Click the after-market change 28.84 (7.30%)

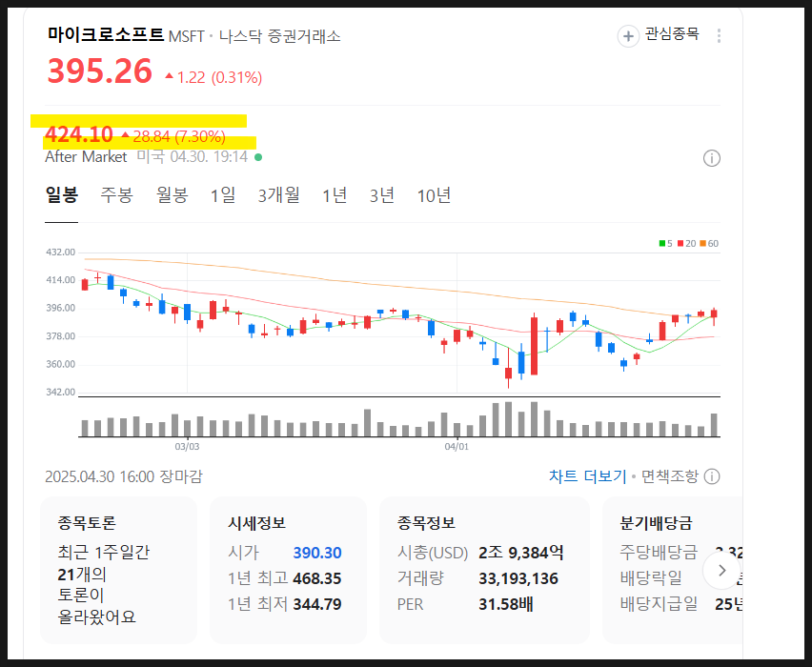[x=173, y=136]
